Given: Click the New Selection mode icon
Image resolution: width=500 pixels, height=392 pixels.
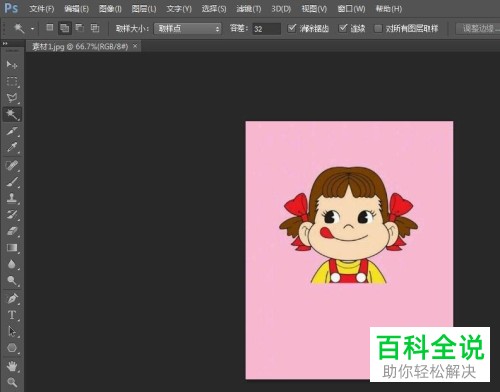Looking at the screenshot, I should point(50,28).
